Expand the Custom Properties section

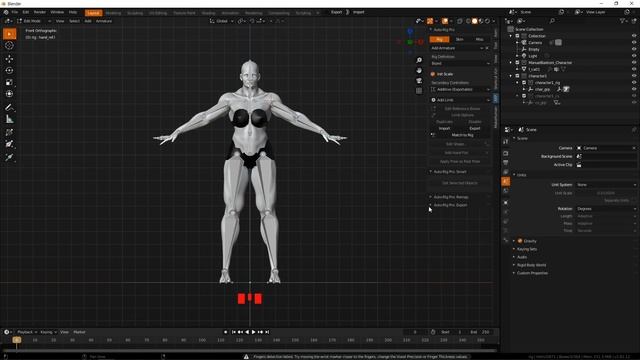point(532,273)
